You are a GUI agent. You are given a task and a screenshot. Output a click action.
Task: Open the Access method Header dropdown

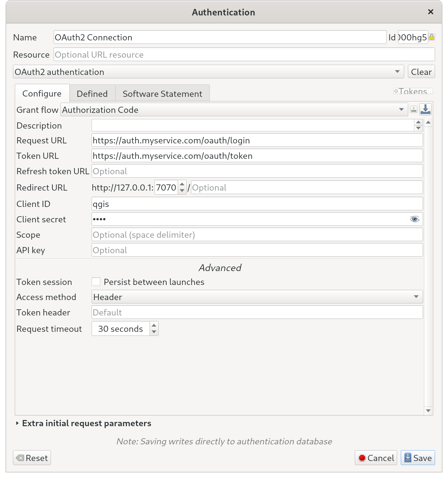click(257, 297)
